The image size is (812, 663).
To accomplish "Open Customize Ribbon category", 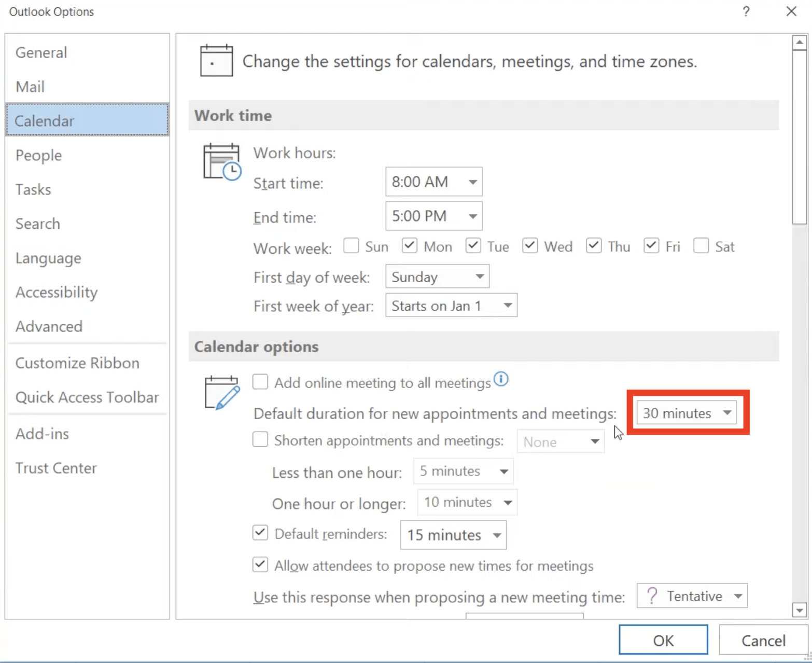I will (x=87, y=363).
